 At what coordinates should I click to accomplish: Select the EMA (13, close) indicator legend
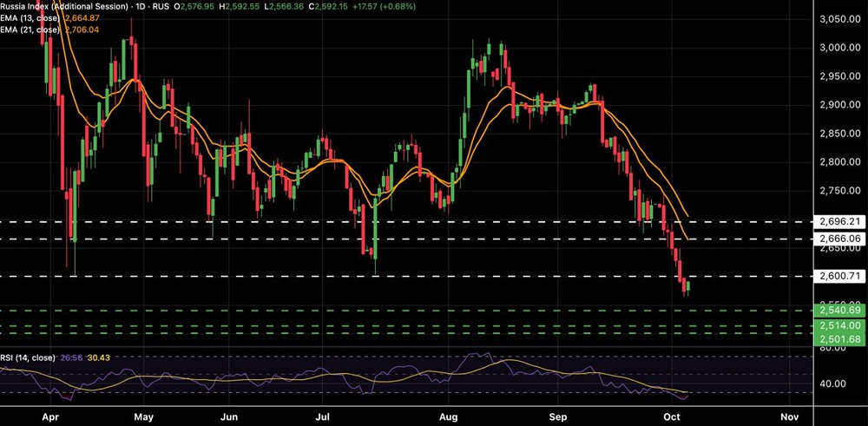click(31, 18)
